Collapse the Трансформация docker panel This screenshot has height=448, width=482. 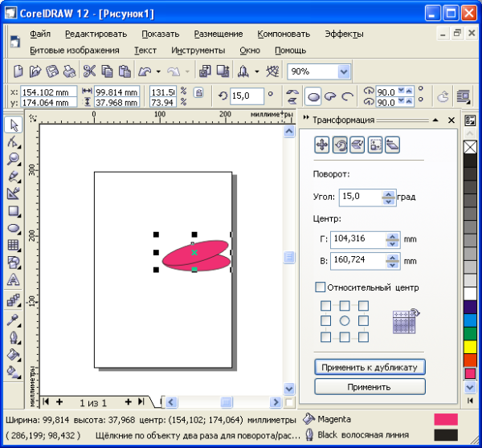click(437, 120)
